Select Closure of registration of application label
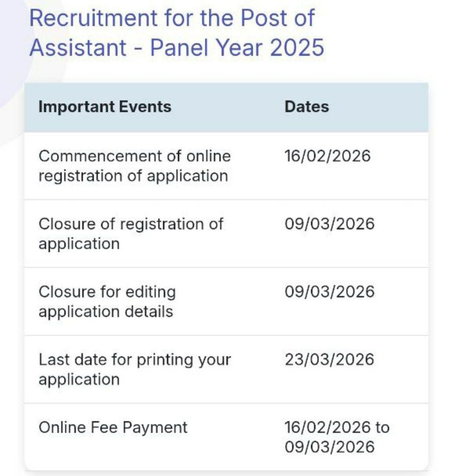Viewport: 473px width, 476px height. coord(131,234)
